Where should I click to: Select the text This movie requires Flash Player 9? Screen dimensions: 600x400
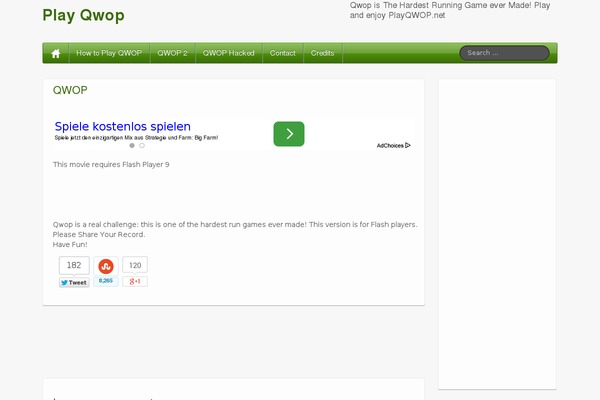111,165
